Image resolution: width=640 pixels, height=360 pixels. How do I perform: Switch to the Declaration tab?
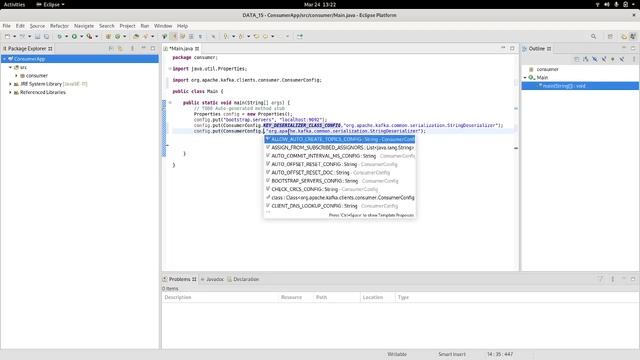(243, 279)
